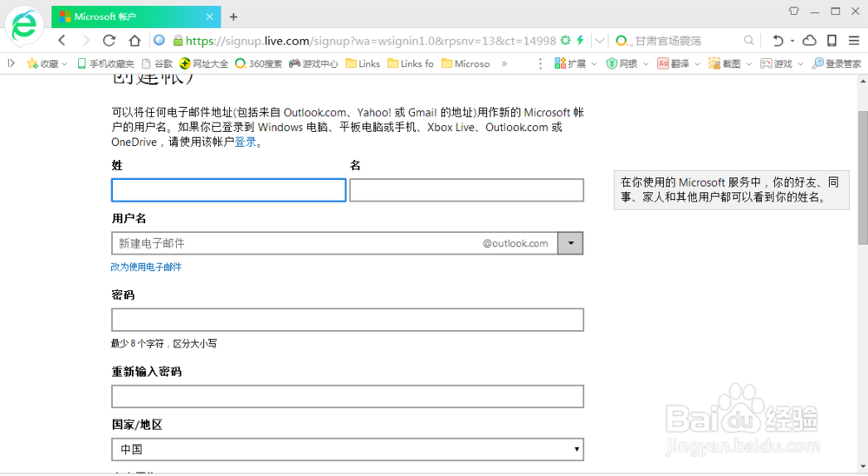The width and height of the screenshot is (868, 476).
Task: Open the browser main menu hamburger icon
Action: tap(854, 41)
